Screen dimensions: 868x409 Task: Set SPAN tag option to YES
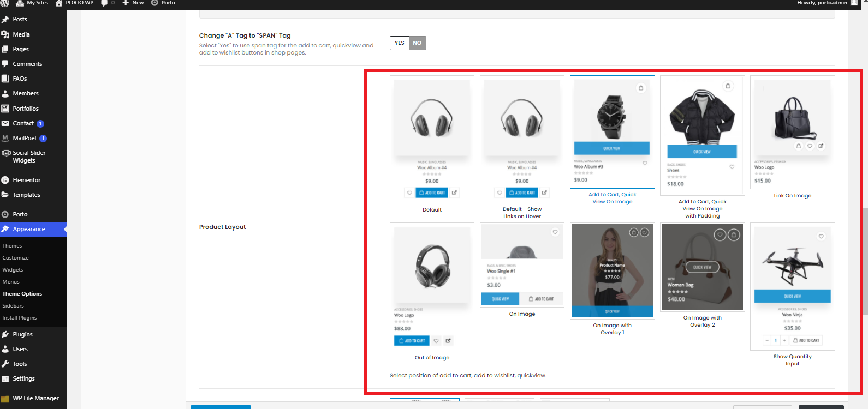(x=400, y=43)
